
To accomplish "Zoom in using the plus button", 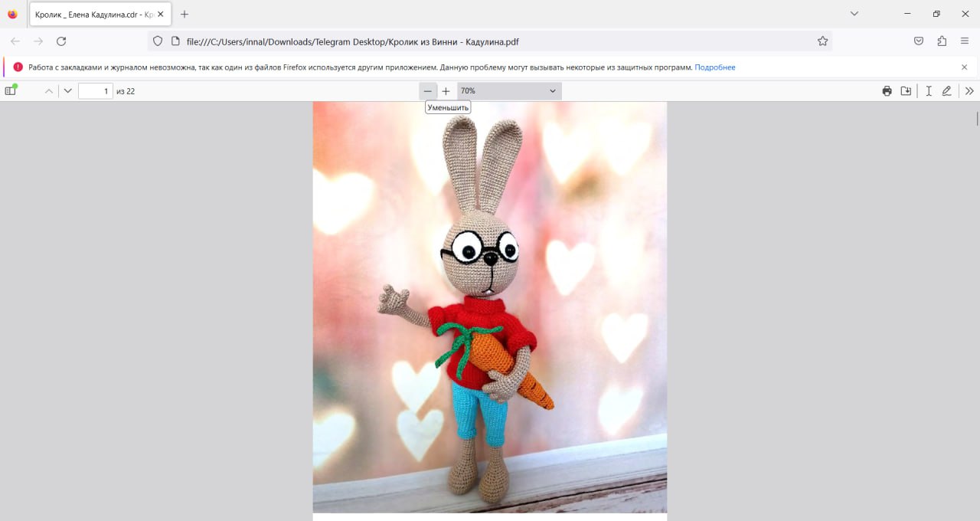I will tap(446, 91).
